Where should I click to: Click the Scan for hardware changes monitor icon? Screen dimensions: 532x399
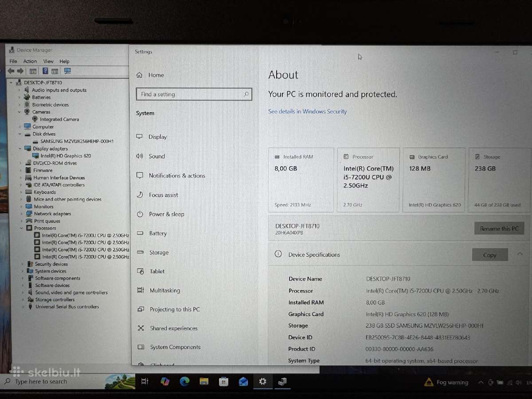67,71
